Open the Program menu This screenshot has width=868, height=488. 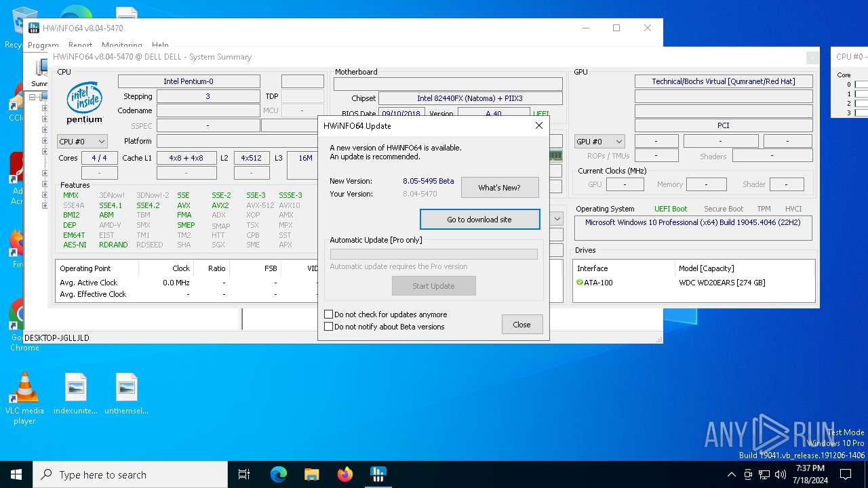(x=43, y=45)
